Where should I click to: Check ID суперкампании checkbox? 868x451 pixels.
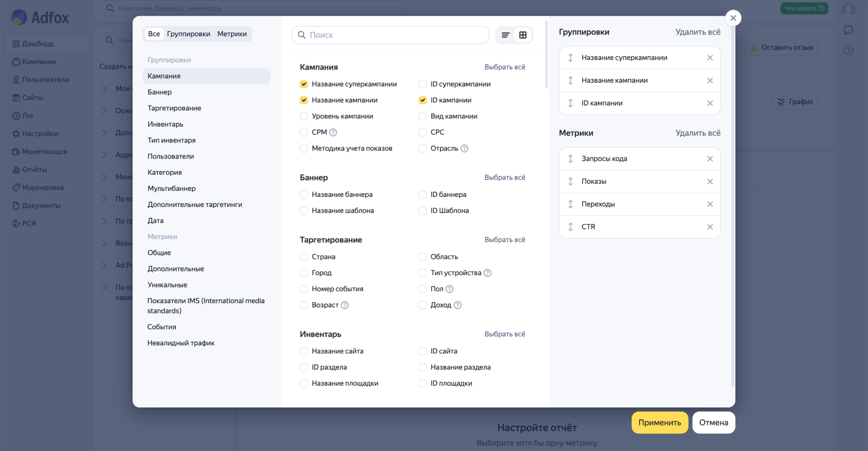tap(423, 84)
